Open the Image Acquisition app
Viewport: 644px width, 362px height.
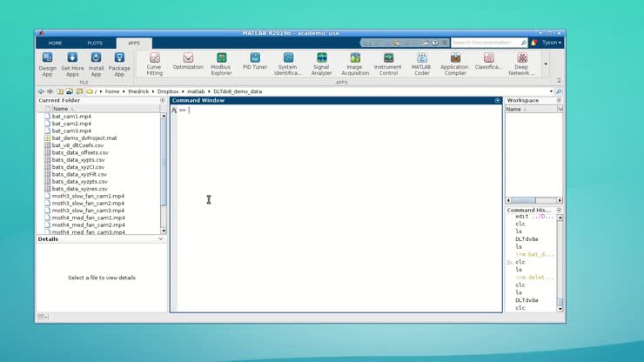click(x=355, y=63)
